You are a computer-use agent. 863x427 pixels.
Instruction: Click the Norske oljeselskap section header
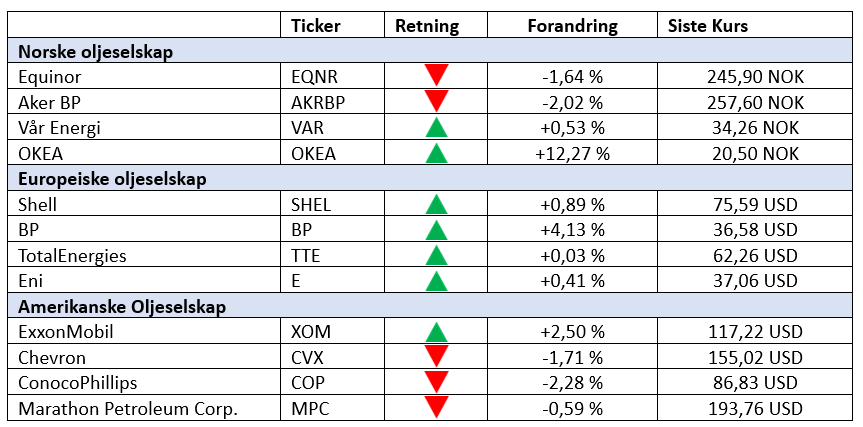tap(96, 52)
